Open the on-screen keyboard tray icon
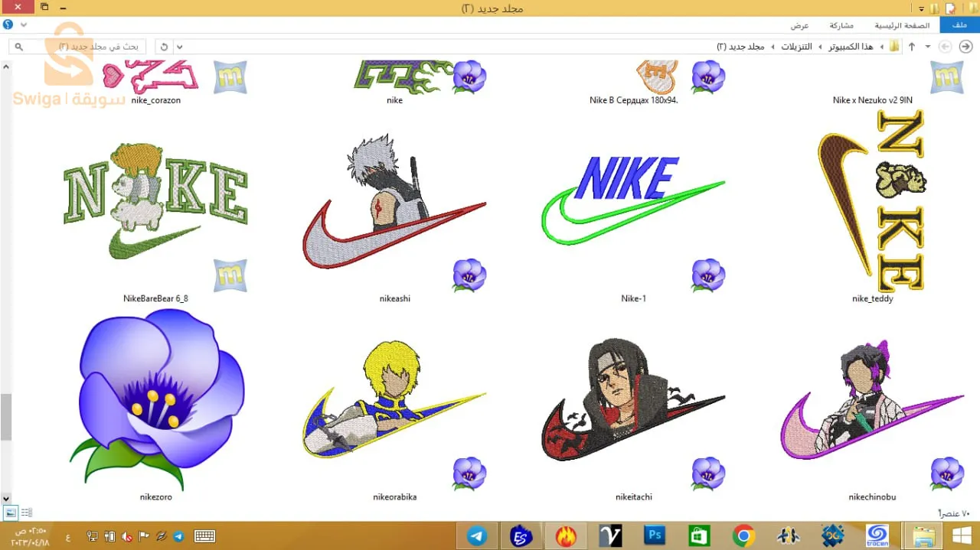 click(x=204, y=536)
